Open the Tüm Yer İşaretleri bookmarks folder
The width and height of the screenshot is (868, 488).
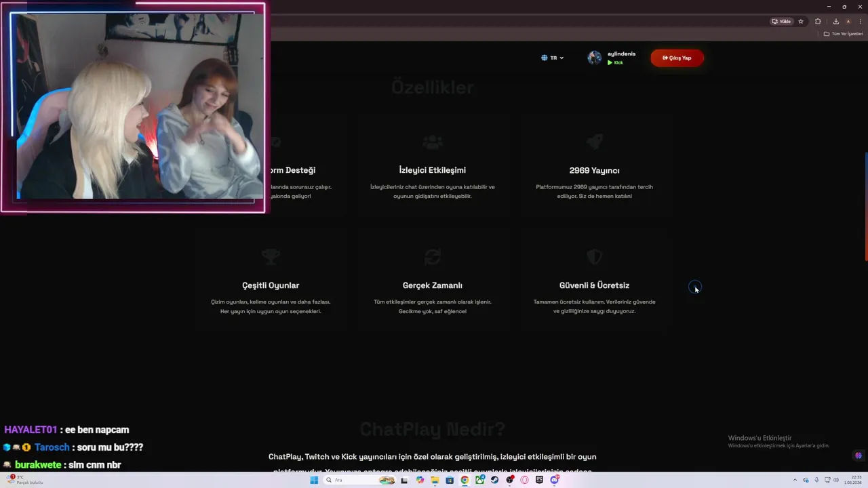click(844, 34)
